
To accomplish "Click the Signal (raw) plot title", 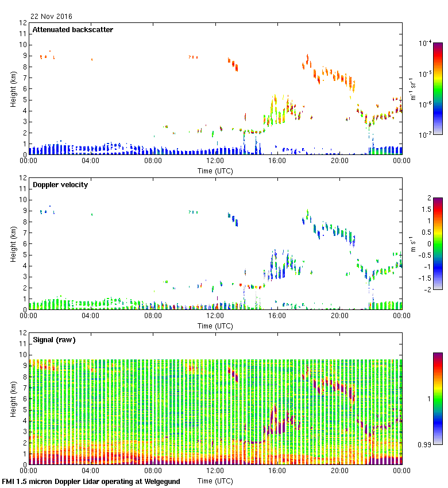I will 54,340.
